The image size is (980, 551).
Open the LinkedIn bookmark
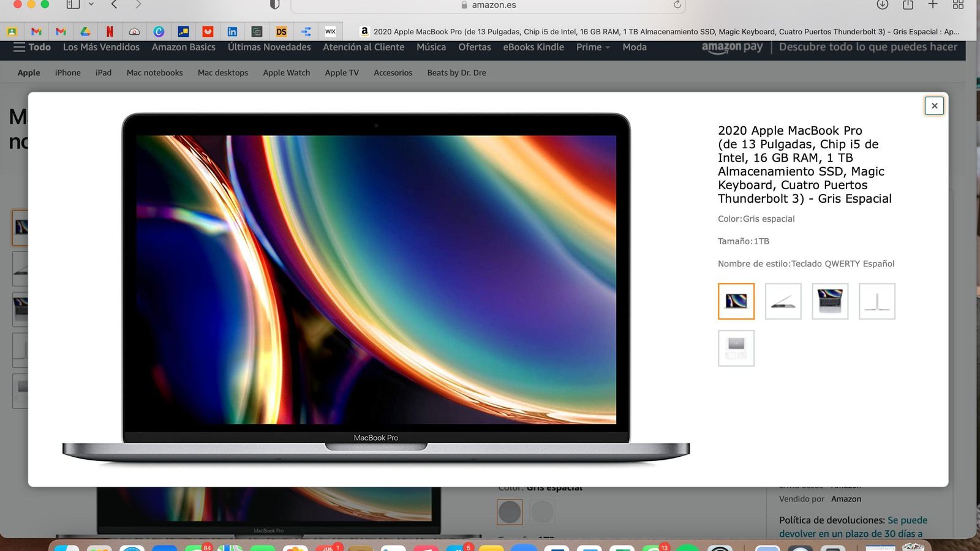click(232, 31)
